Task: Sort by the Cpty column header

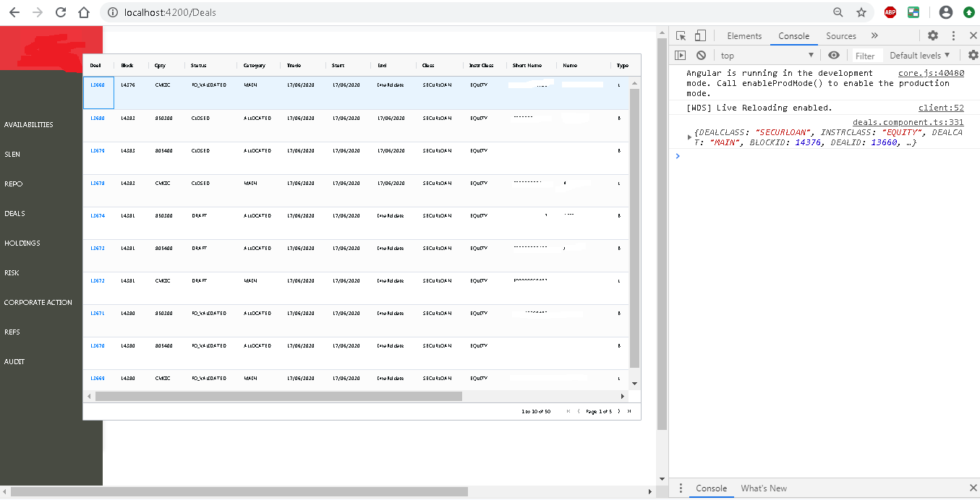Action: 161,65
